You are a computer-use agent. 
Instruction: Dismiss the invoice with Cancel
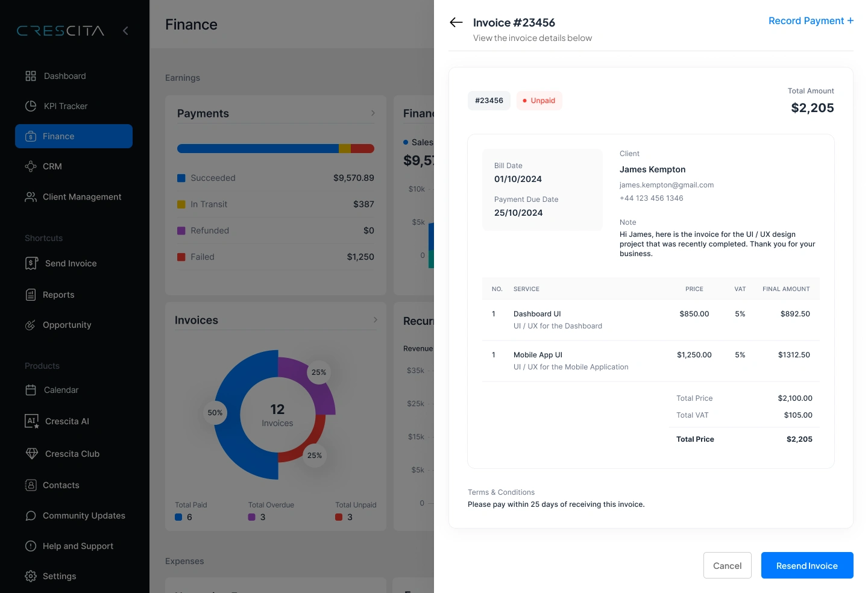728,565
